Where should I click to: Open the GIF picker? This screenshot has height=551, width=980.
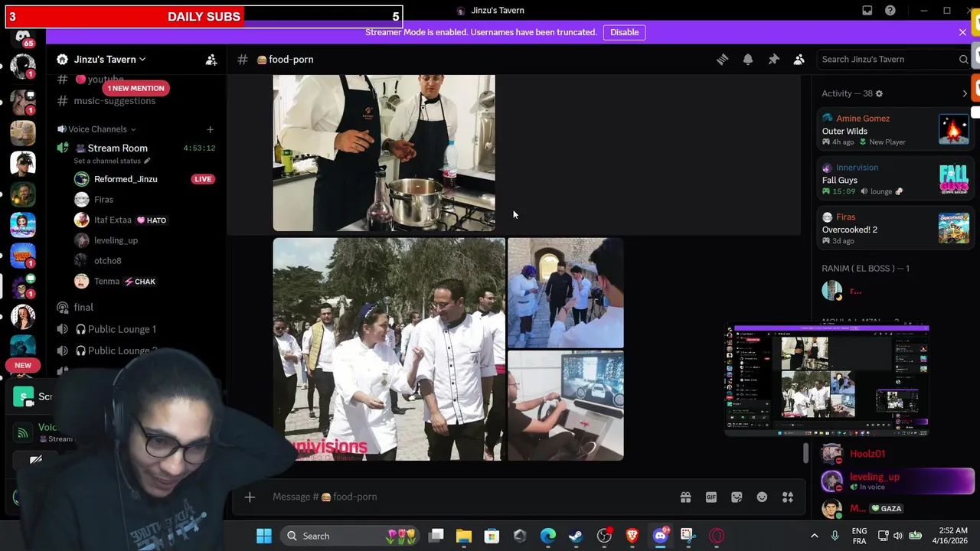(711, 497)
